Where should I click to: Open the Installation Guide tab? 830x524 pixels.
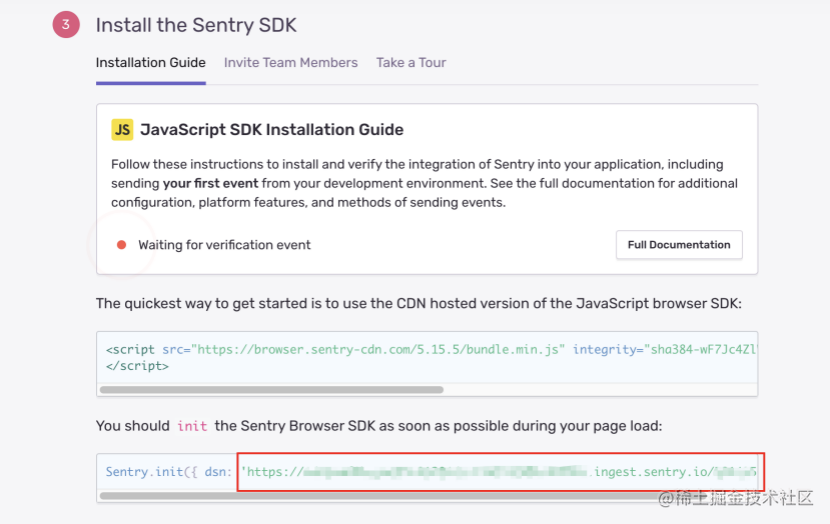(150, 62)
